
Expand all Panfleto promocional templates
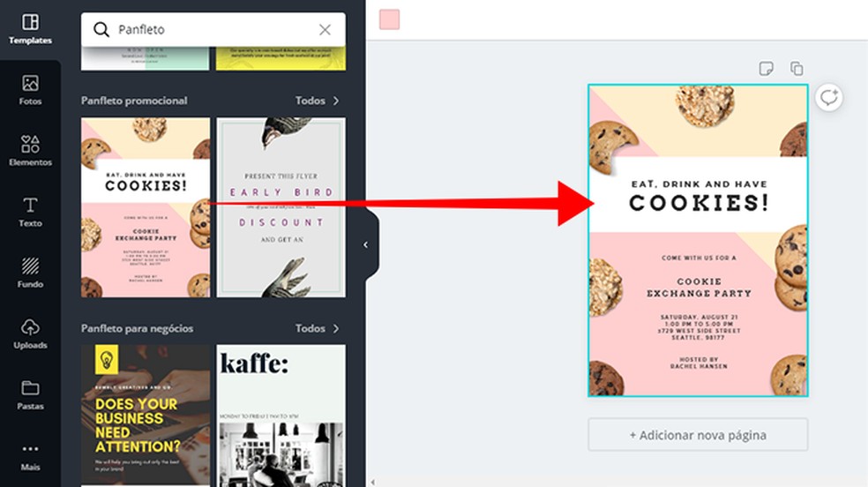click(318, 101)
